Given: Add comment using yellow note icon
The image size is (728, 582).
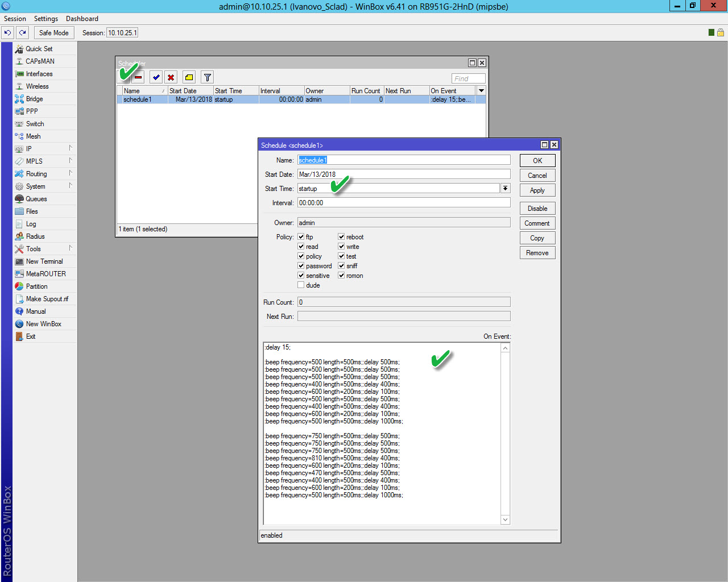Looking at the screenshot, I should point(189,77).
